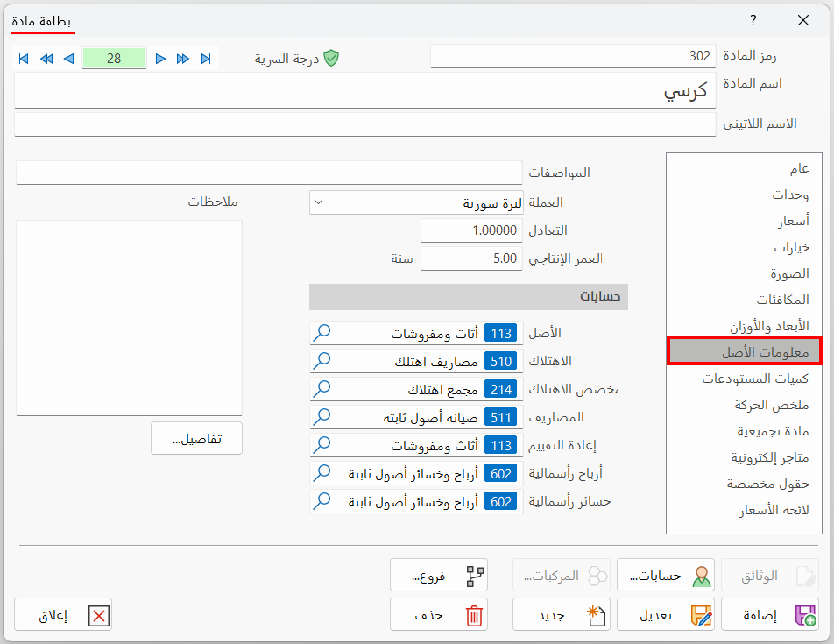Screen dimensions: 834x644
Task: Click the help question mark icon
Action: tap(753, 21)
